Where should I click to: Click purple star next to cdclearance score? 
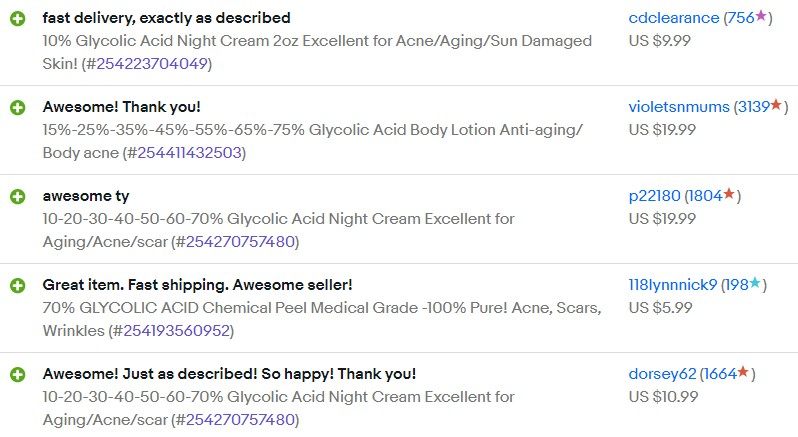(761, 17)
